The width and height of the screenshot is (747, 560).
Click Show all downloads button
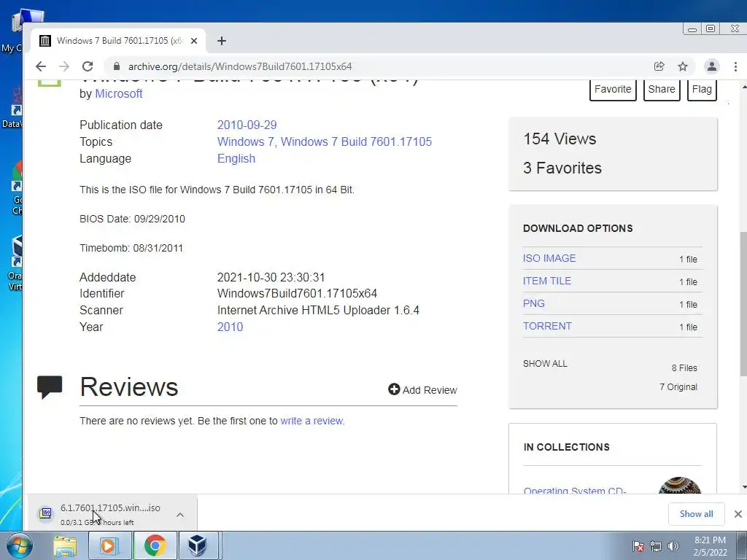pos(696,514)
